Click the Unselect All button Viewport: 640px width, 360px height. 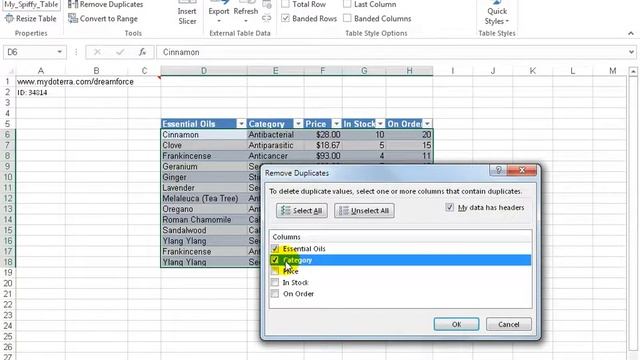364,211
